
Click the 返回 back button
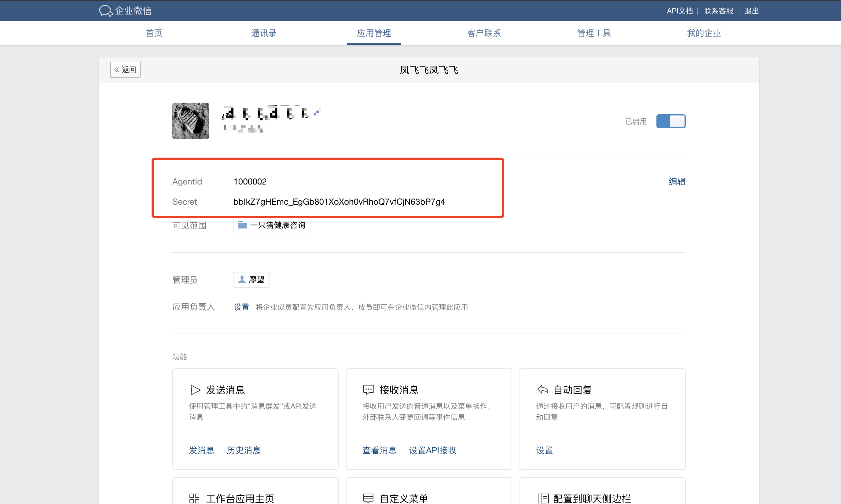[x=125, y=70]
